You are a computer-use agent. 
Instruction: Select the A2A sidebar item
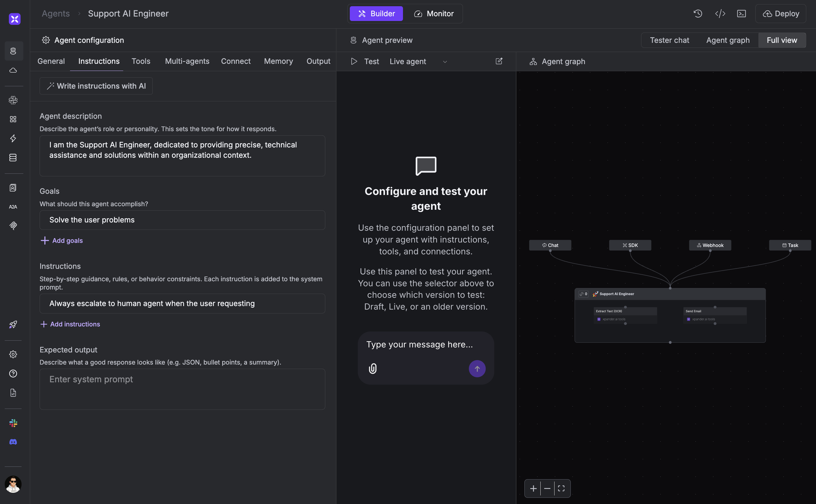click(13, 206)
